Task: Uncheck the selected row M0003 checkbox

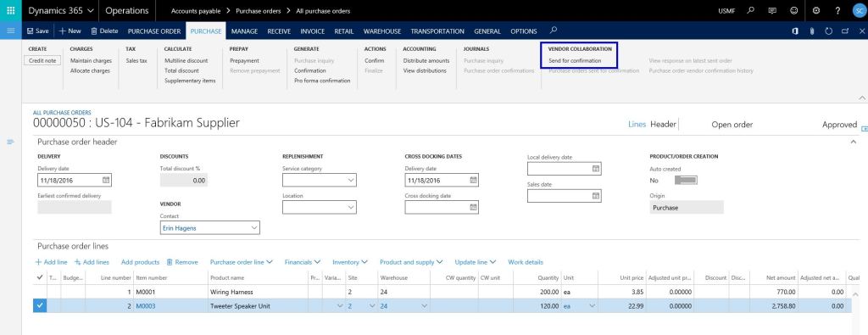Action: click(39, 305)
